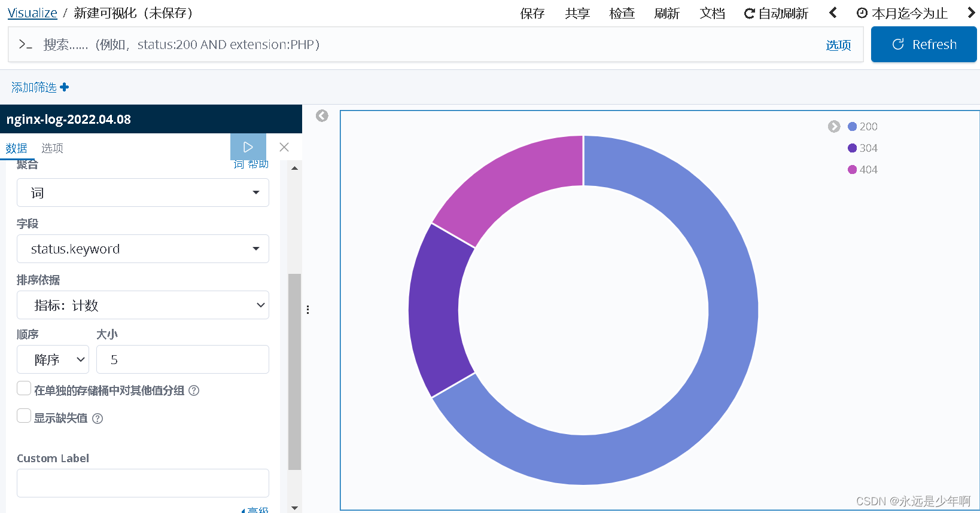Image resolution: width=980 pixels, height=513 pixels.
Task: Open time picker 本月迄今为止
Action: click(902, 13)
